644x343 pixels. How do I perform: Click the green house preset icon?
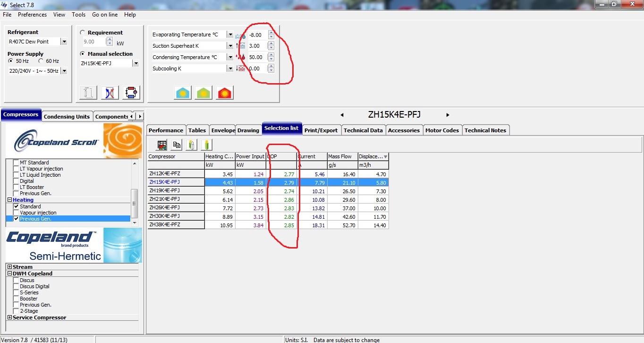point(203,93)
